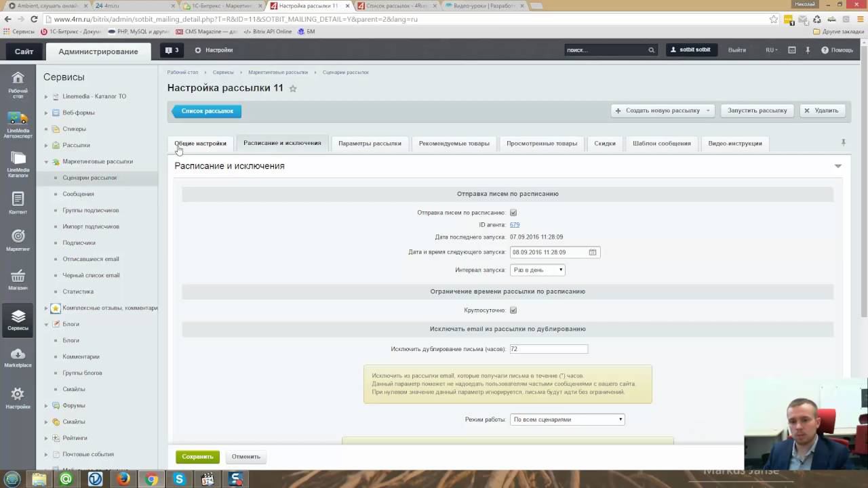This screenshot has width=868, height=488.
Task: Switch to Скидки tab
Action: tap(605, 143)
